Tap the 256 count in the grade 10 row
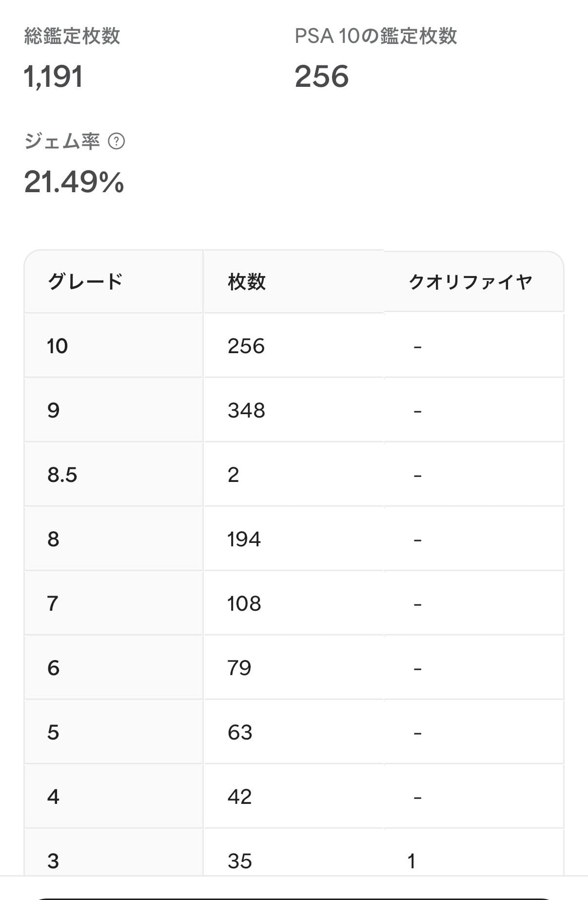Screen dimensions: 588x900 [246, 346]
